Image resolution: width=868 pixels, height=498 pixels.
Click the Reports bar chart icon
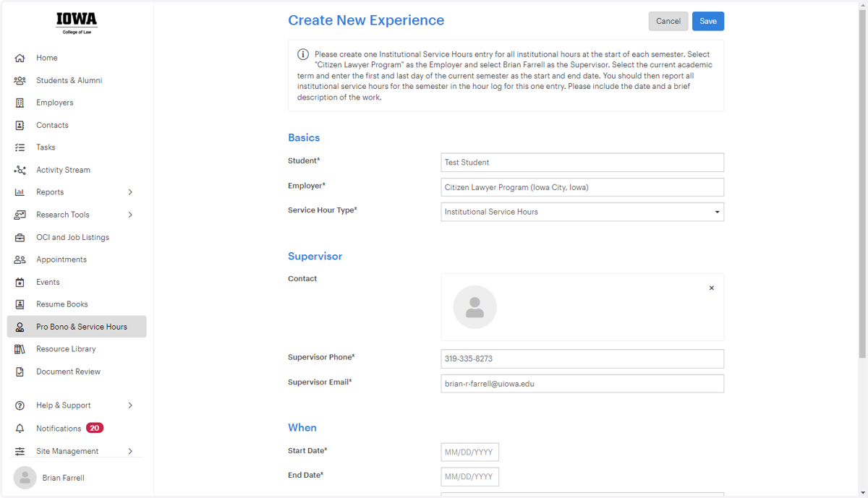coord(20,192)
